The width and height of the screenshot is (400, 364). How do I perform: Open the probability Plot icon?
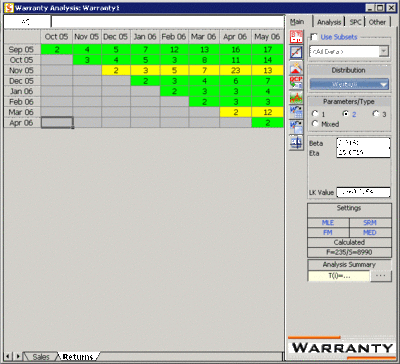(296, 52)
